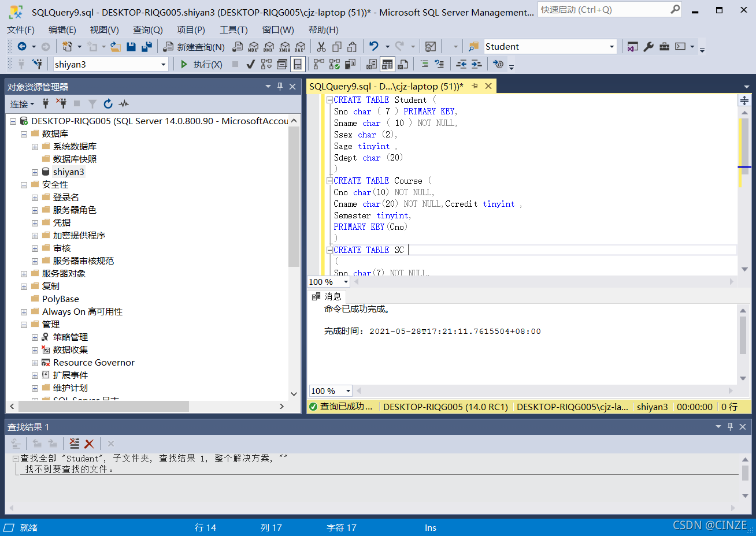
Task: Toggle auto-hide pin on Object Explorer panel
Action: [x=280, y=87]
